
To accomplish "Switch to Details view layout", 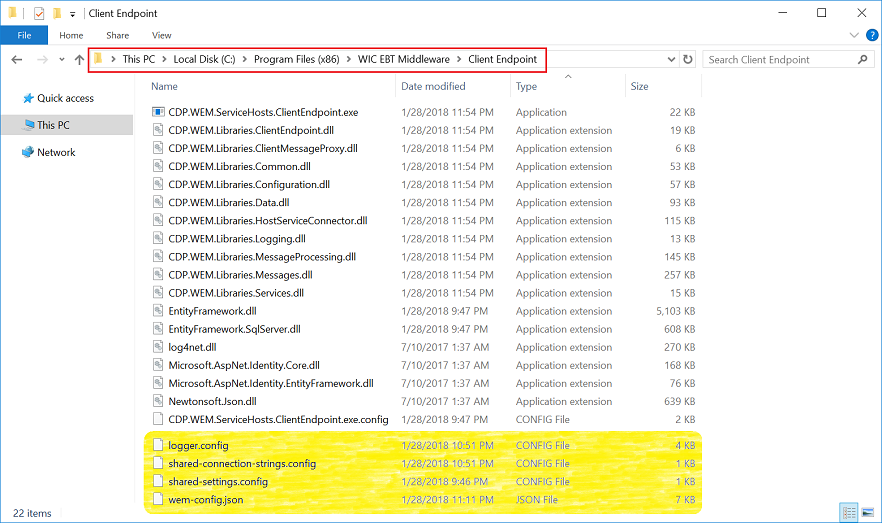I will point(849,513).
